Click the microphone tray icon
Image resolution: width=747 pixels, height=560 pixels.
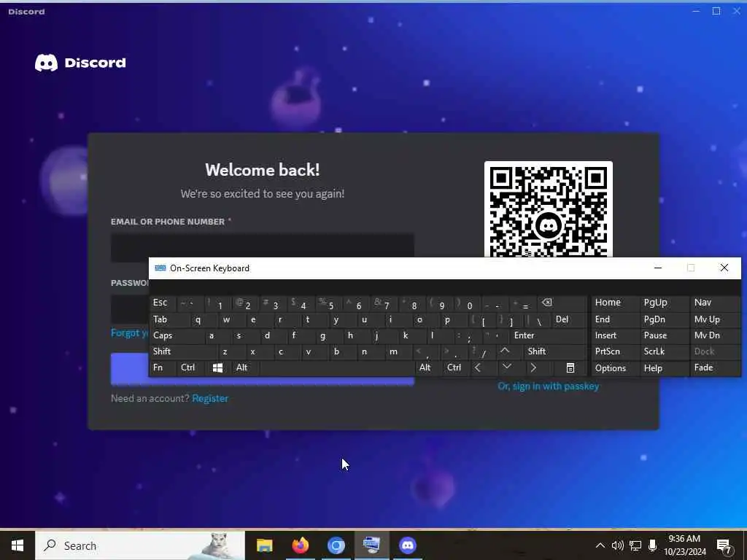tap(652, 545)
